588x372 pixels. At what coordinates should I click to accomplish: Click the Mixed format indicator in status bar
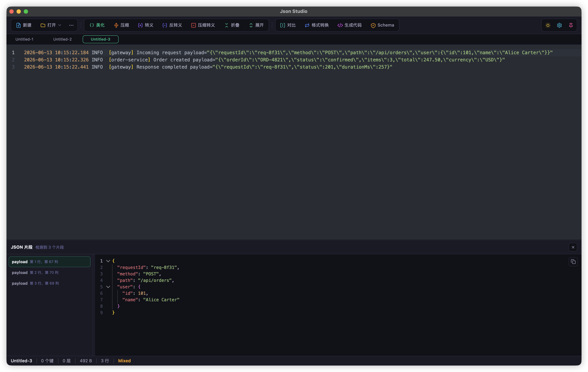[124, 361]
